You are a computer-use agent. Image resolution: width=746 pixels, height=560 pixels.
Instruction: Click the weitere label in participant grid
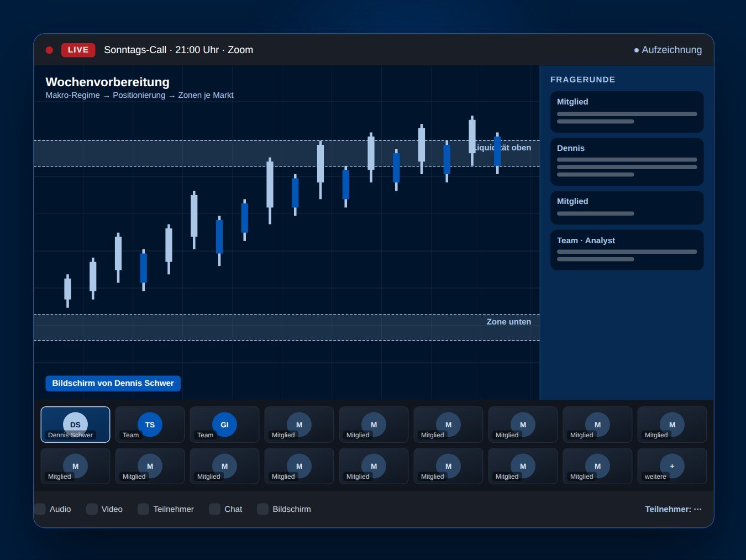[x=655, y=477]
